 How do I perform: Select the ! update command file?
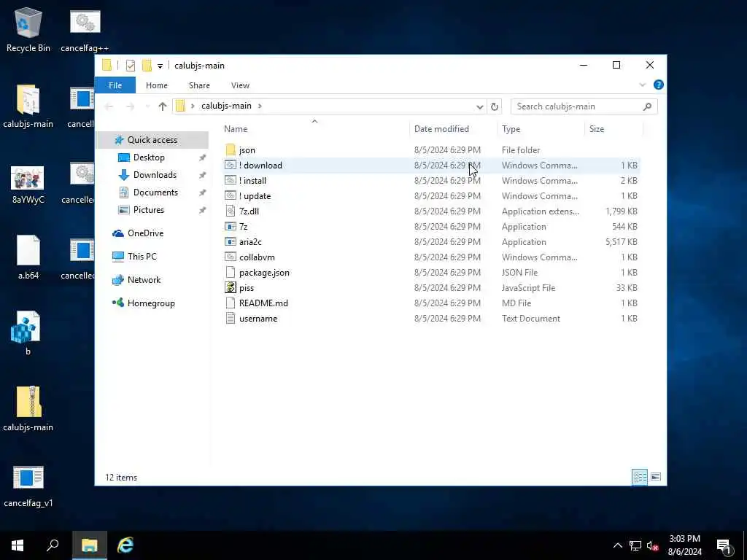coord(431,195)
